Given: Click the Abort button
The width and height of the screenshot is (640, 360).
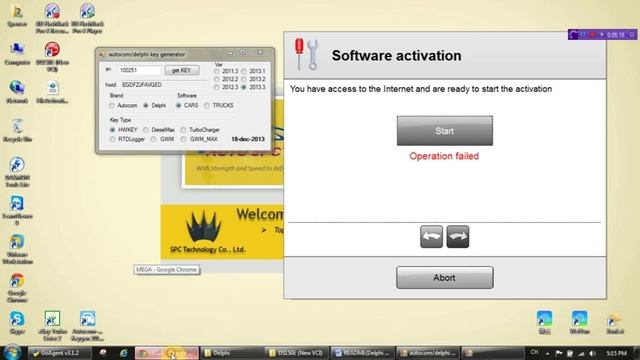Looking at the screenshot, I should click(x=444, y=278).
